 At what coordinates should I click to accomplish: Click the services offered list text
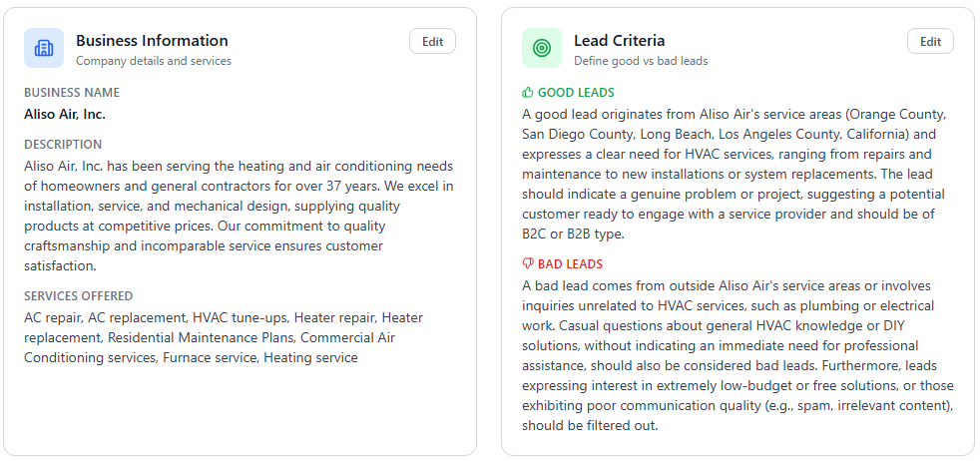[x=224, y=337]
